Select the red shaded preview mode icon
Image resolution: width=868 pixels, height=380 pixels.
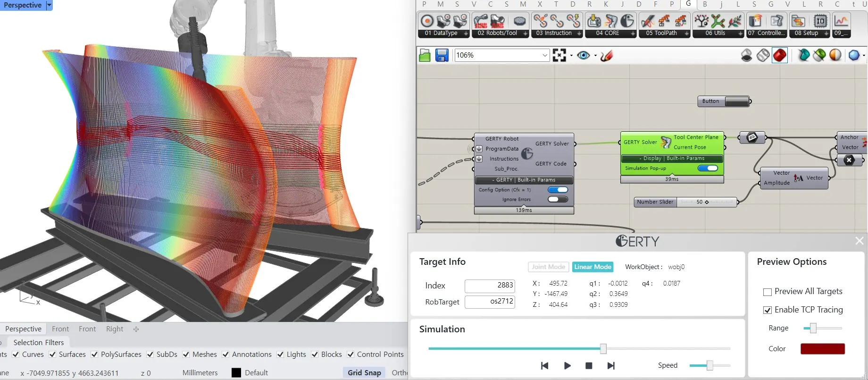point(780,55)
